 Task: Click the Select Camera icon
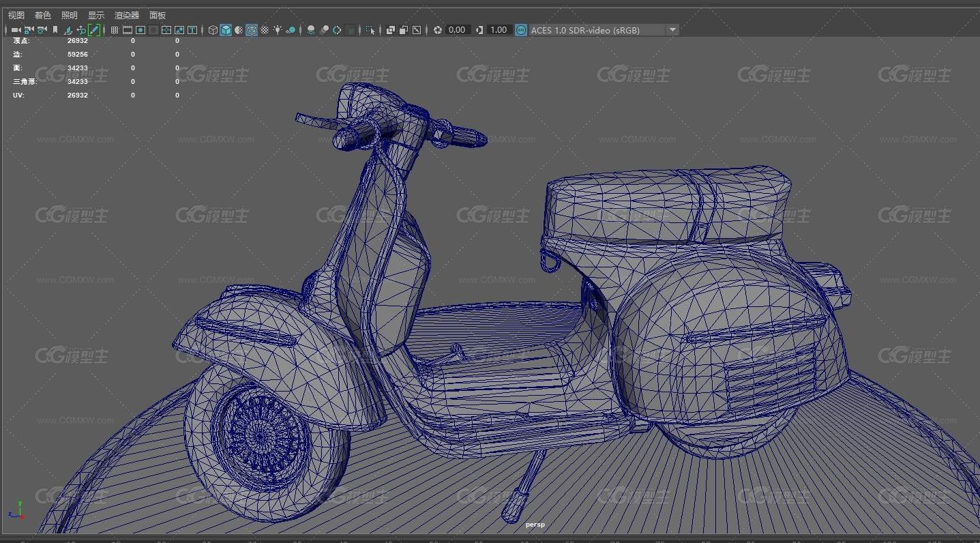(16, 30)
